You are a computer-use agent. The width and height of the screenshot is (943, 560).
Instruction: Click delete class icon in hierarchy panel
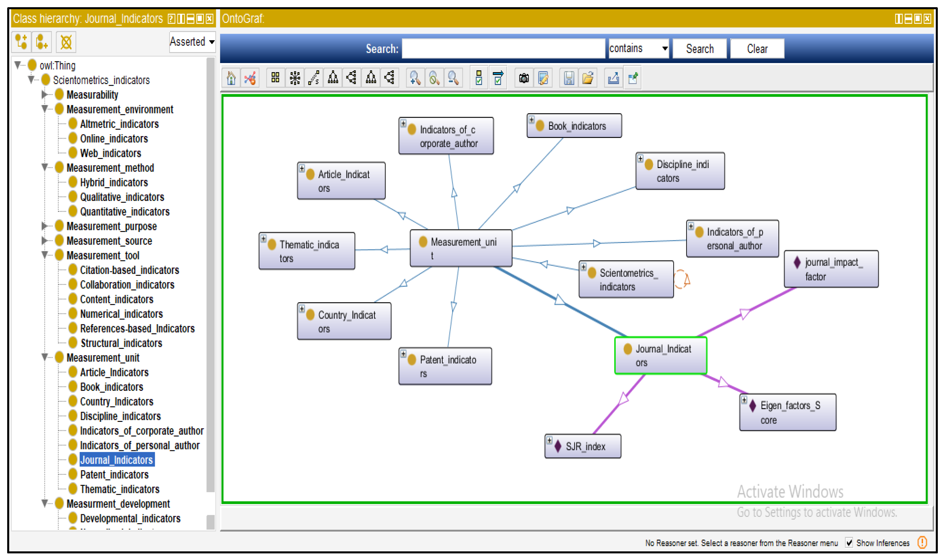pos(66,42)
